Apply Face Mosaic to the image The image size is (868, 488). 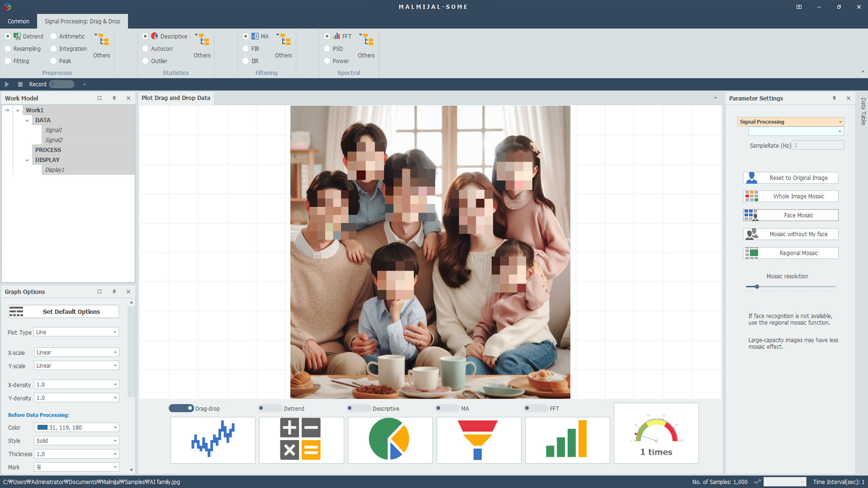click(x=790, y=215)
